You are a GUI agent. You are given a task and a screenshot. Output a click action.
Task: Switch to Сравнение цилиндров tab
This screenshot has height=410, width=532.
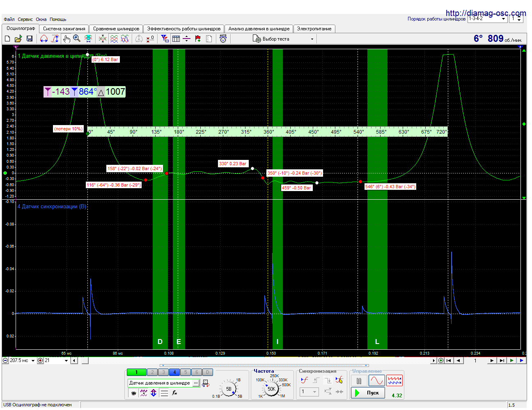click(116, 29)
